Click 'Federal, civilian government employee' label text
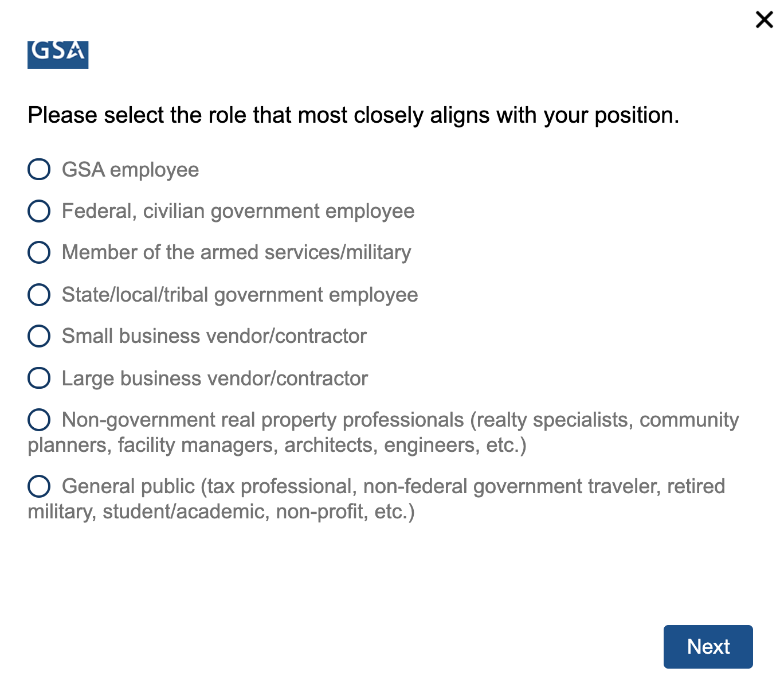 [238, 211]
